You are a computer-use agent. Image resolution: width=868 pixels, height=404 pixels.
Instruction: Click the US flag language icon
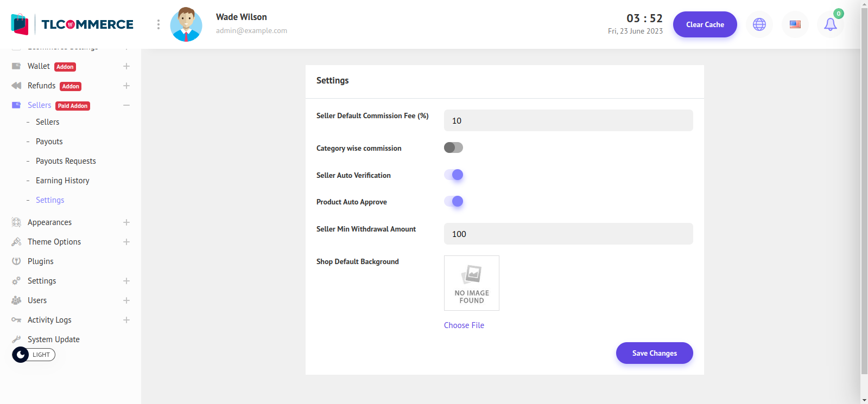(795, 24)
